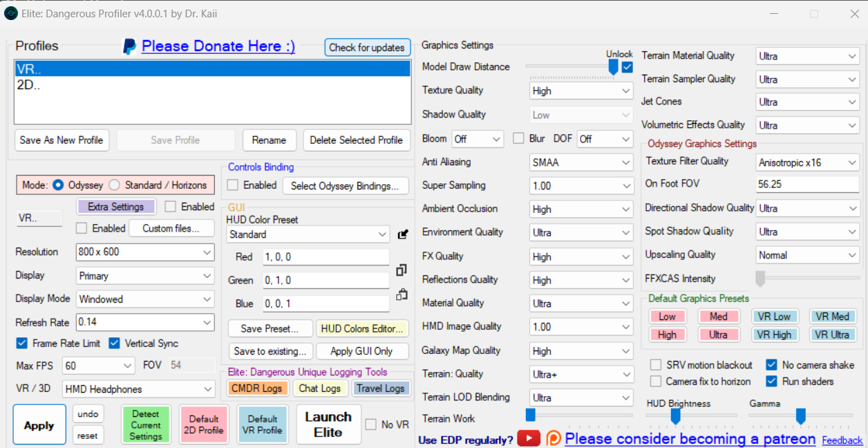Select the 2D.. profile in list
Screen dimensions: 868x448
click(212, 85)
